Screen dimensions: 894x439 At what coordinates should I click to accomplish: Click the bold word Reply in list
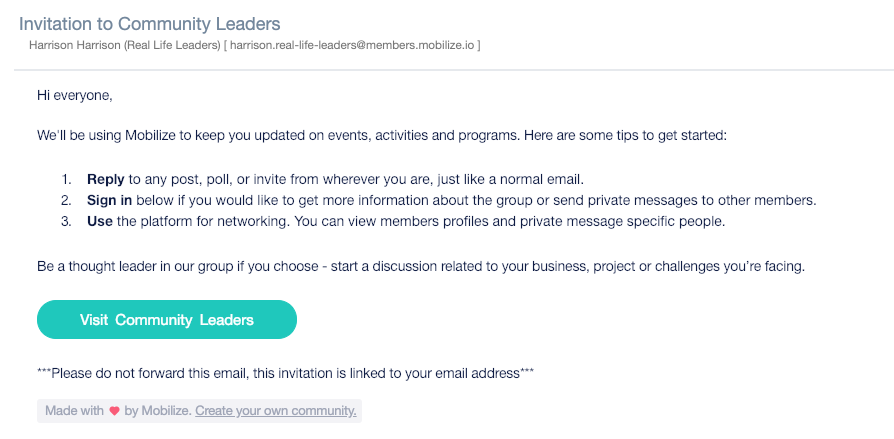coord(105,180)
